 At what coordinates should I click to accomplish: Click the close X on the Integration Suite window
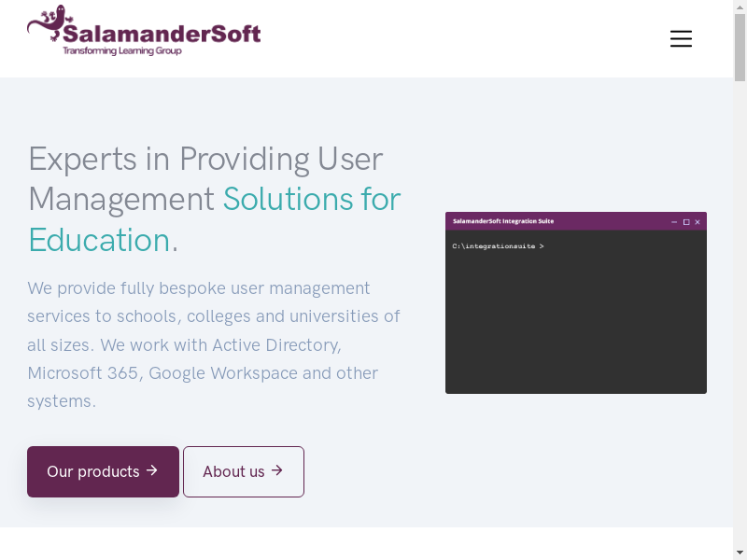[x=698, y=222]
